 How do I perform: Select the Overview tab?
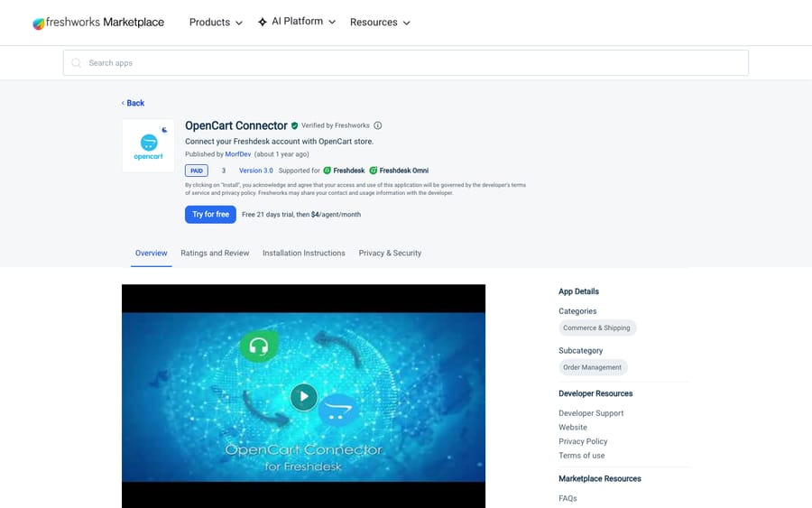click(x=152, y=254)
